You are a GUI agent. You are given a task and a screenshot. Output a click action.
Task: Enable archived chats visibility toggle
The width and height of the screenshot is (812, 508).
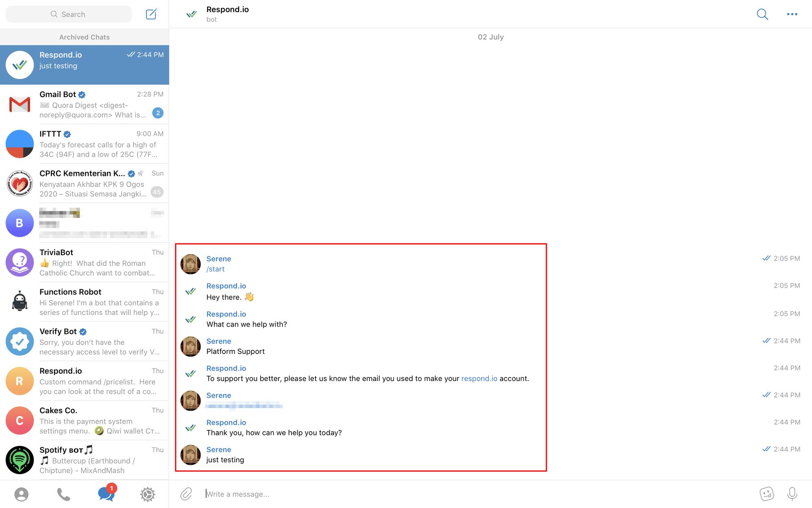[84, 37]
